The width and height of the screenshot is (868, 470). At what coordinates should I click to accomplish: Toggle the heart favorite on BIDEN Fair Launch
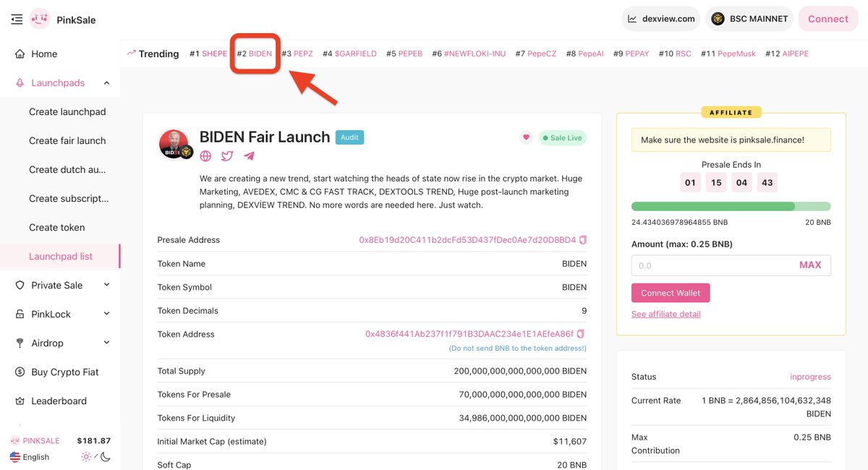(526, 137)
